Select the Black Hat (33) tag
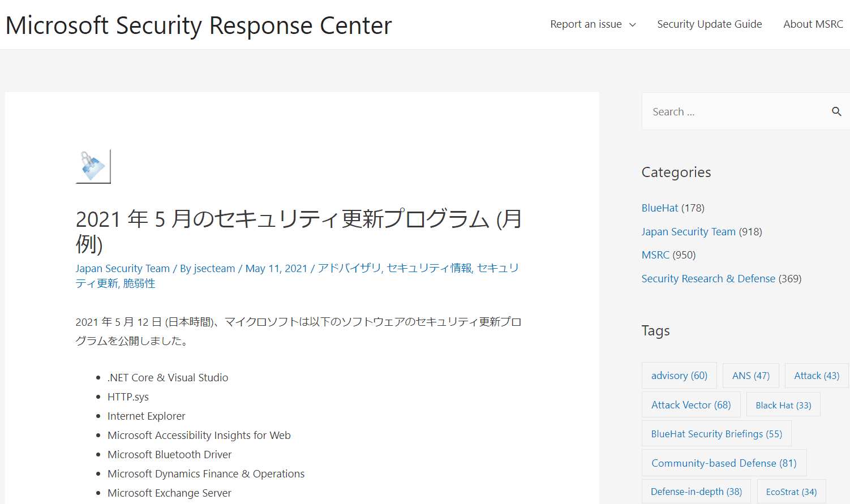This screenshot has height=504, width=850. (783, 405)
